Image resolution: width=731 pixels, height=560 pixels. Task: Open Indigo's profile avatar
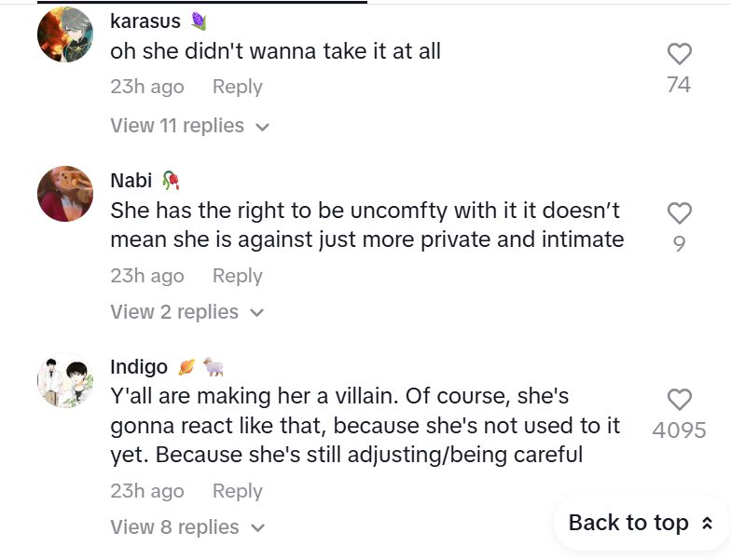[x=65, y=380]
